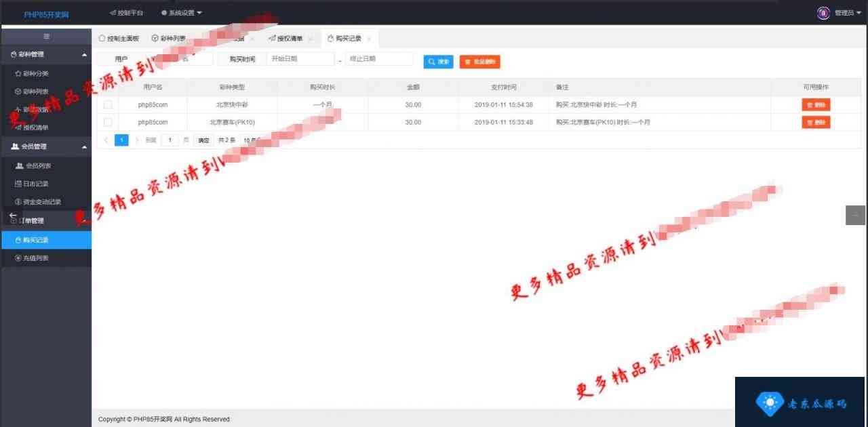
Task: Click the 终止日期 date field
Action: [379, 59]
